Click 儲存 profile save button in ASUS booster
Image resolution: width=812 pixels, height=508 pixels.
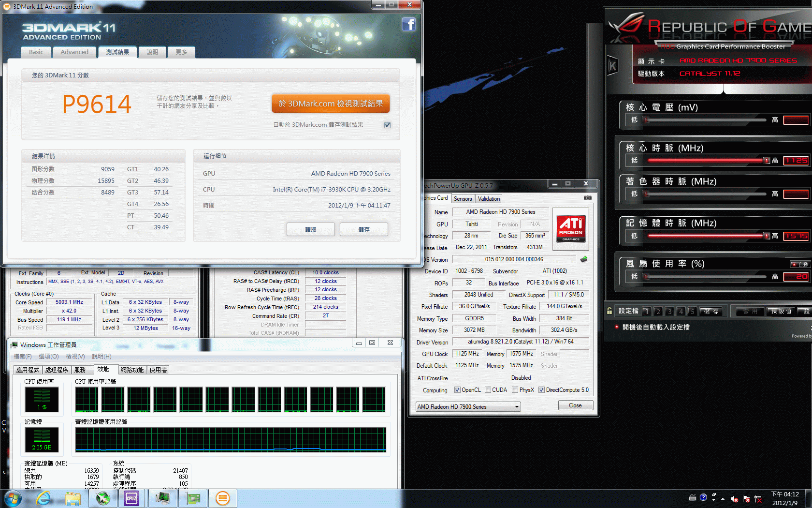[x=711, y=312]
